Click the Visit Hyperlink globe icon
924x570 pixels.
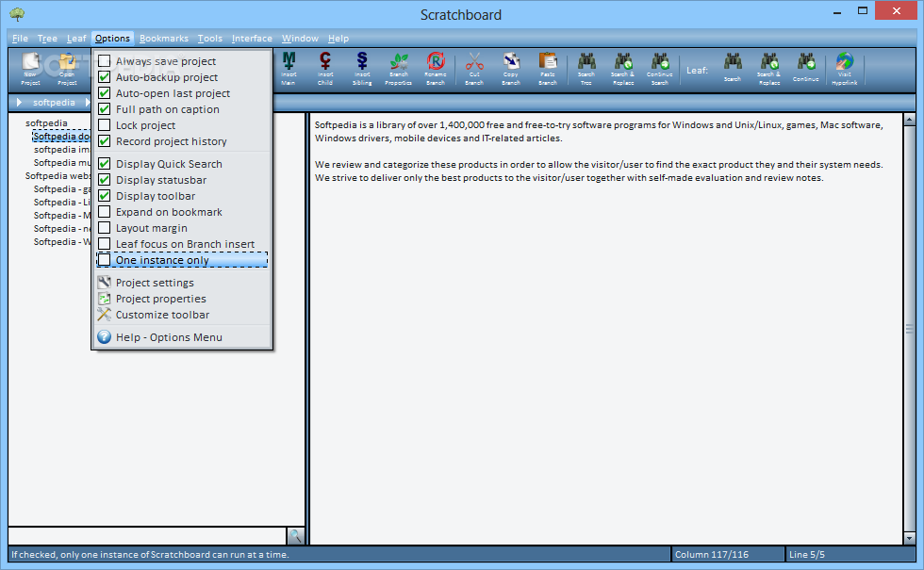pos(845,68)
